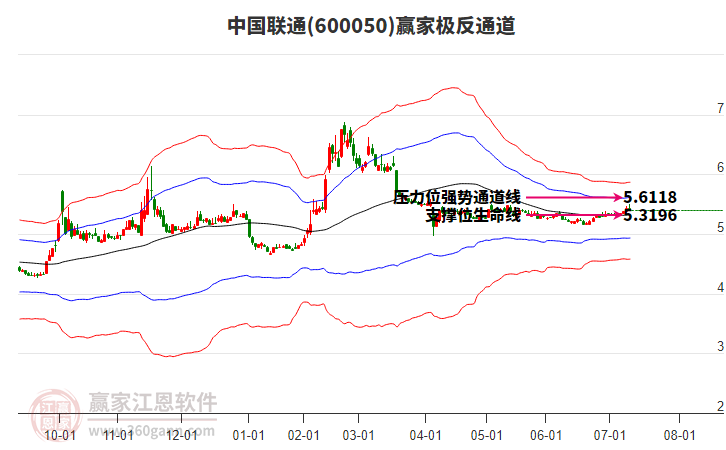Screen dimensions: 726x450
Task: Click the 11-01 date axis label
Action: pos(118,435)
